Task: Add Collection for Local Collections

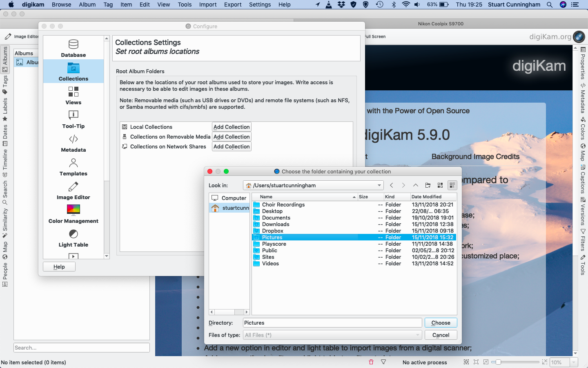Action: pyautogui.click(x=232, y=127)
